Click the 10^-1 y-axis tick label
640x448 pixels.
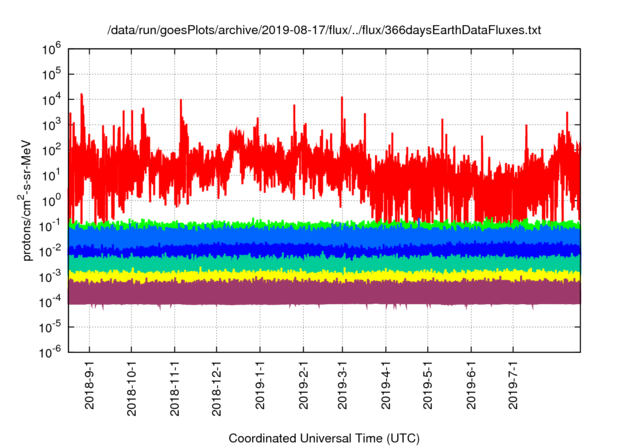click(51, 226)
